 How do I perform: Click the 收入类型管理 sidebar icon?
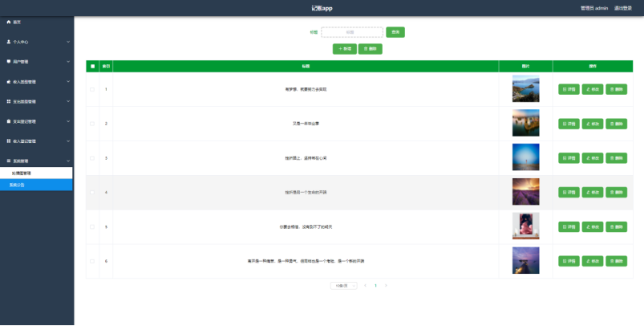(8, 81)
